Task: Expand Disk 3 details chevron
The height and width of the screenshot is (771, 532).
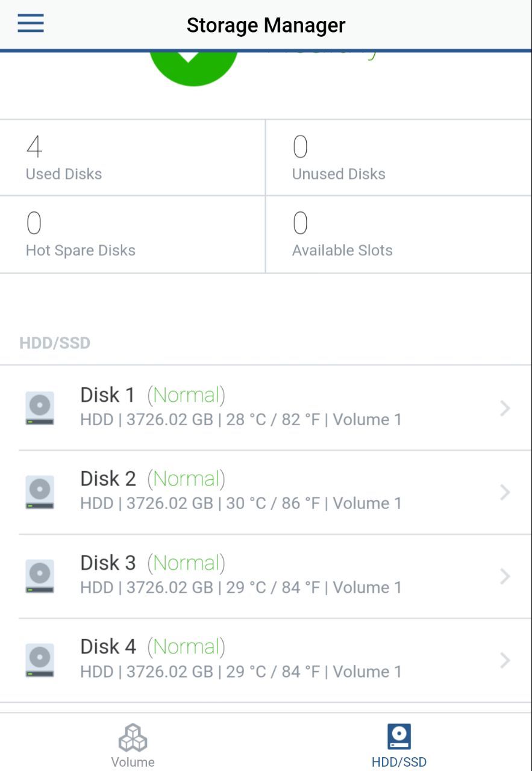Action: click(505, 576)
